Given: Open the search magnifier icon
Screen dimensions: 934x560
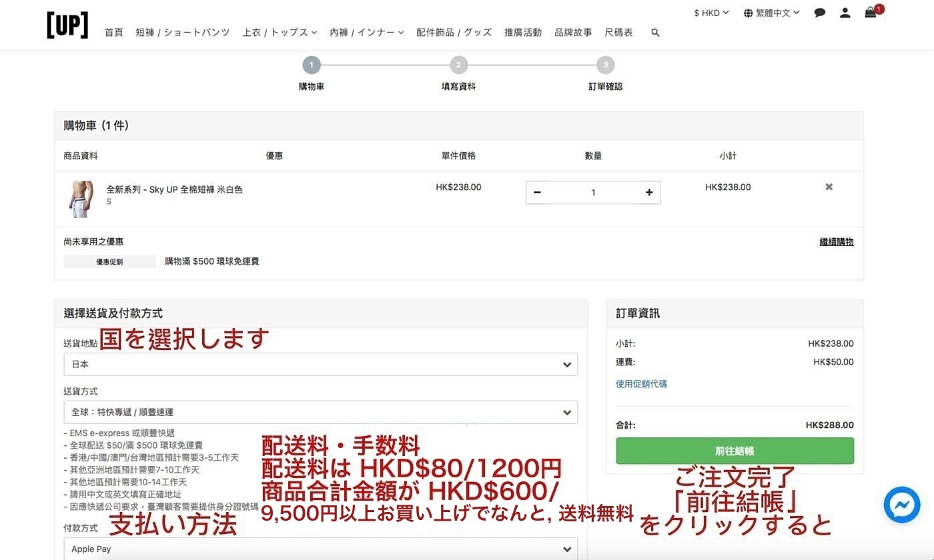Looking at the screenshot, I should tap(655, 33).
